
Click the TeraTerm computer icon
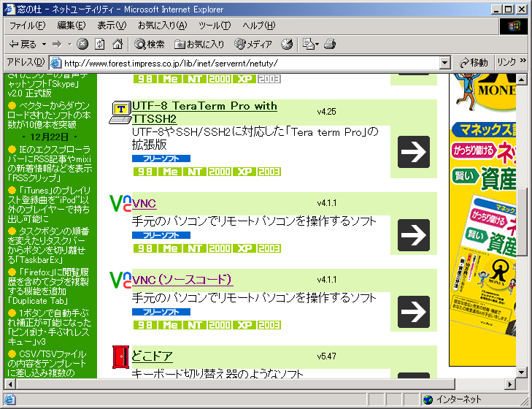click(120, 112)
